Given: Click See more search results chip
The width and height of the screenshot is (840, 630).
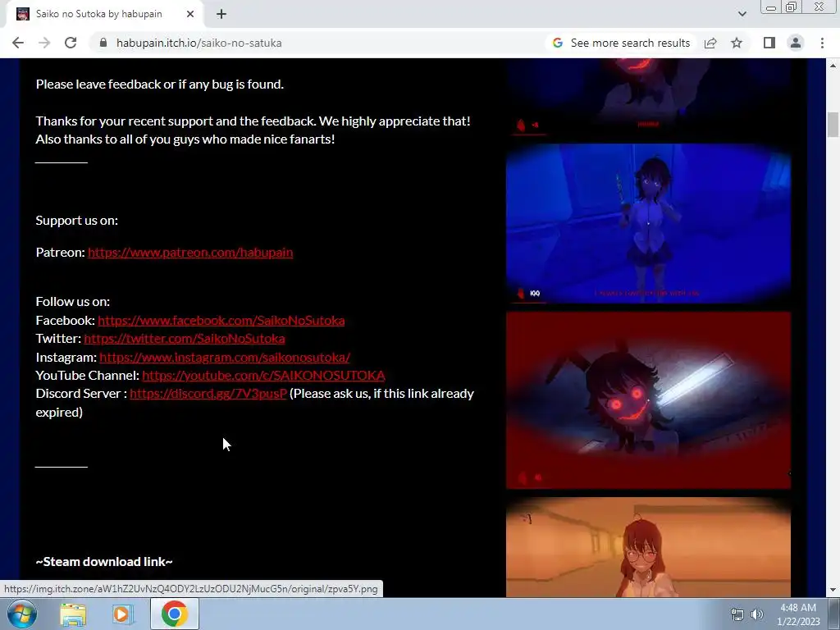Looking at the screenshot, I should [621, 43].
